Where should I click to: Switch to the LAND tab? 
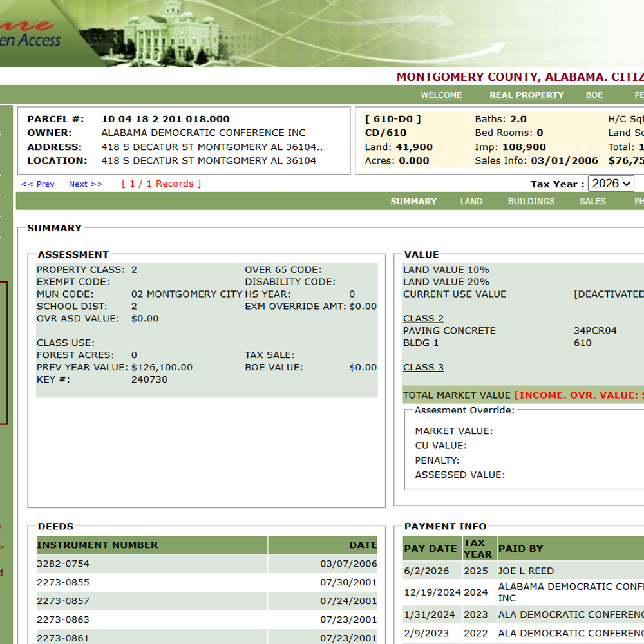[x=471, y=201]
